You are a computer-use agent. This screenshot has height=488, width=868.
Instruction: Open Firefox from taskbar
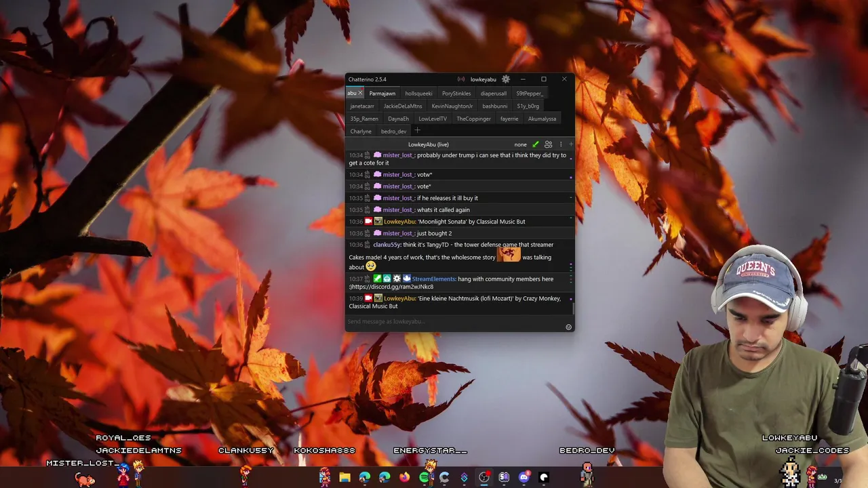click(405, 477)
